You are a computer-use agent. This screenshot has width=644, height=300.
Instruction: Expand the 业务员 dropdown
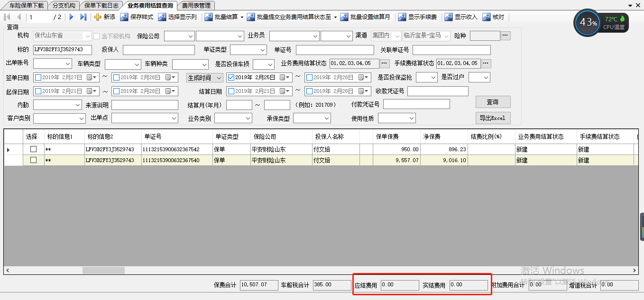(x=315, y=36)
